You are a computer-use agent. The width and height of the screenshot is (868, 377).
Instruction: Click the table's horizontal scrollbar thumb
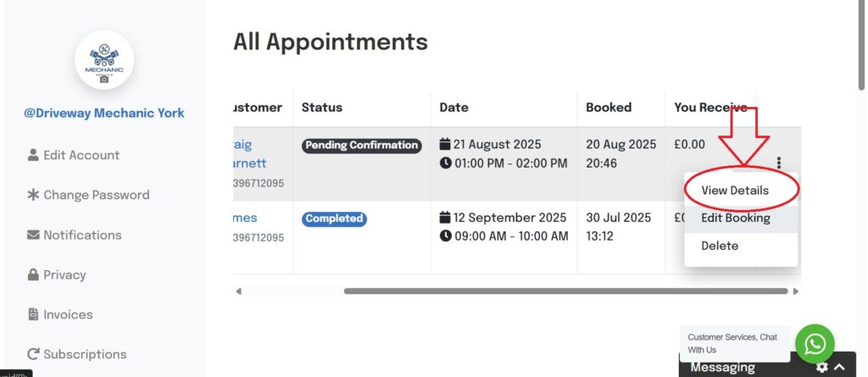[x=565, y=291]
